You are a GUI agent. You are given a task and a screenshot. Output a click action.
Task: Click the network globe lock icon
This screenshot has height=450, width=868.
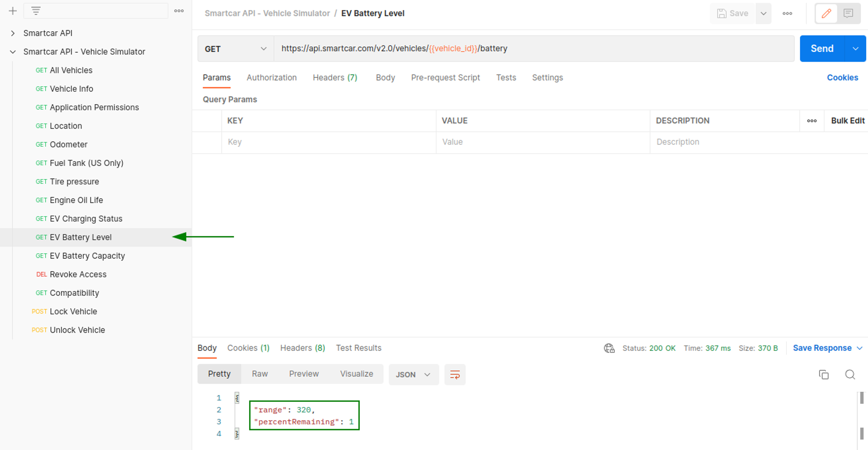[609, 348]
